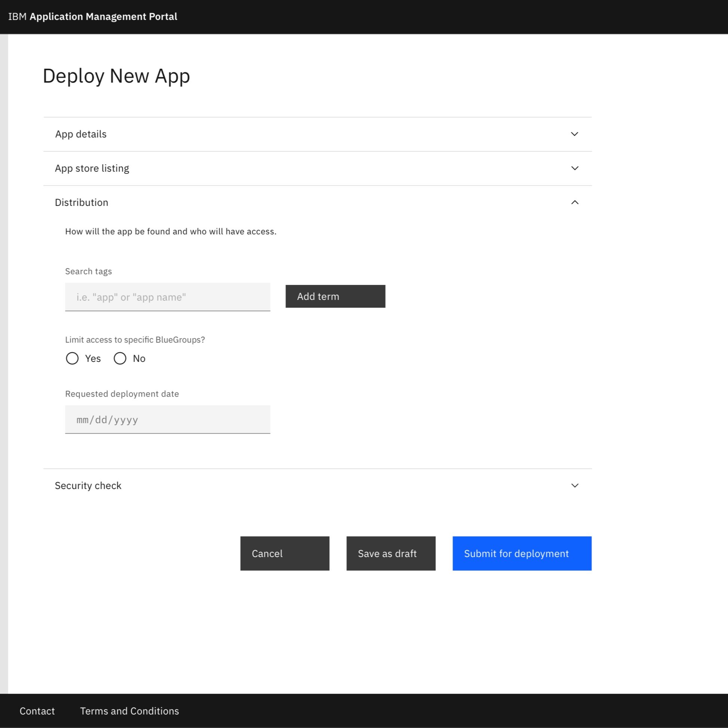Collapse the Distribution section chevron
The image size is (728, 728).
574,202
